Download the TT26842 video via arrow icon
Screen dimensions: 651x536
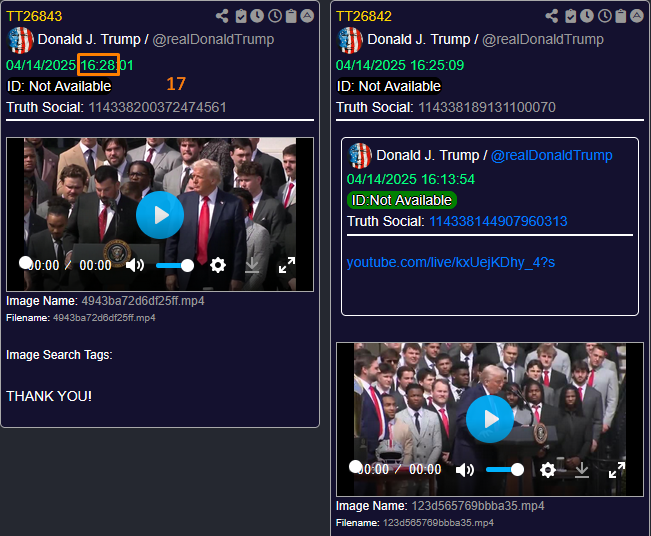(582, 470)
